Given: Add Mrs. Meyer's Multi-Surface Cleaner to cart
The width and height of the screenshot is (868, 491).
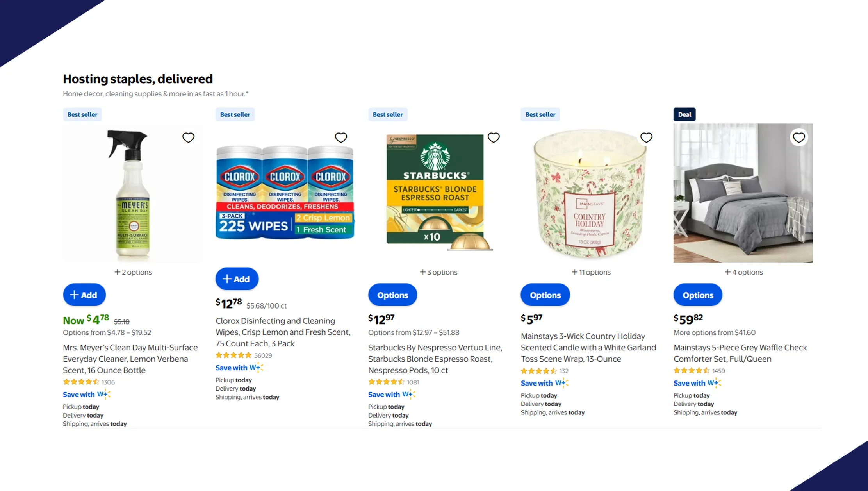Looking at the screenshot, I should pyautogui.click(x=84, y=295).
